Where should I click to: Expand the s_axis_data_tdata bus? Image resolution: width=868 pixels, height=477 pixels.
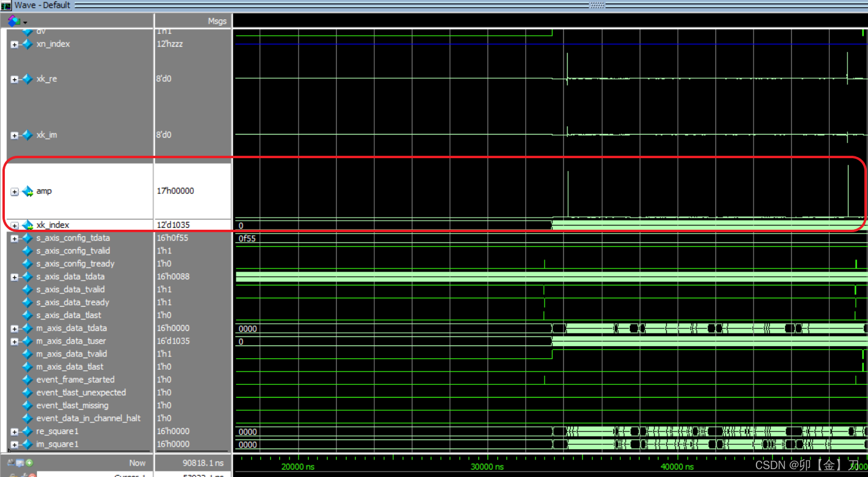coord(15,278)
